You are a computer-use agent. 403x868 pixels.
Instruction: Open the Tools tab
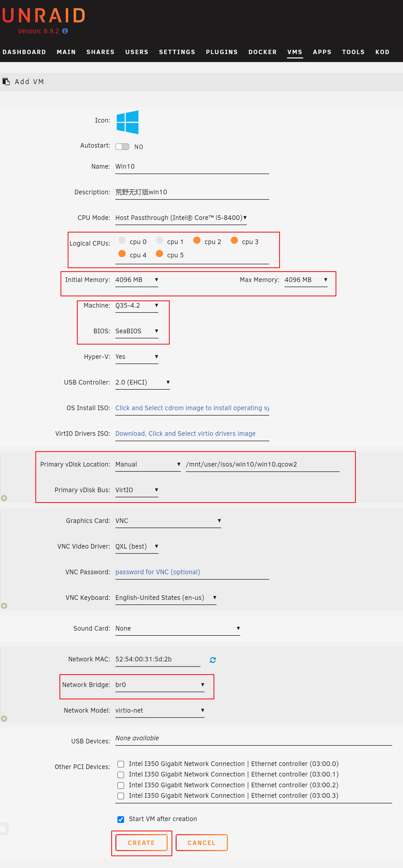pyautogui.click(x=354, y=52)
